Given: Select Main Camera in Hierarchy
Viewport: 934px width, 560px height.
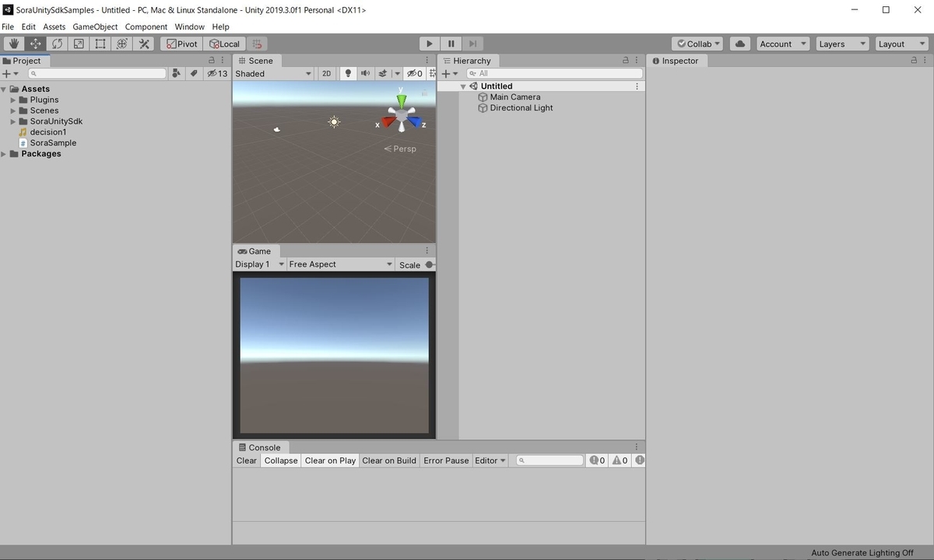Looking at the screenshot, I should 514,97.
